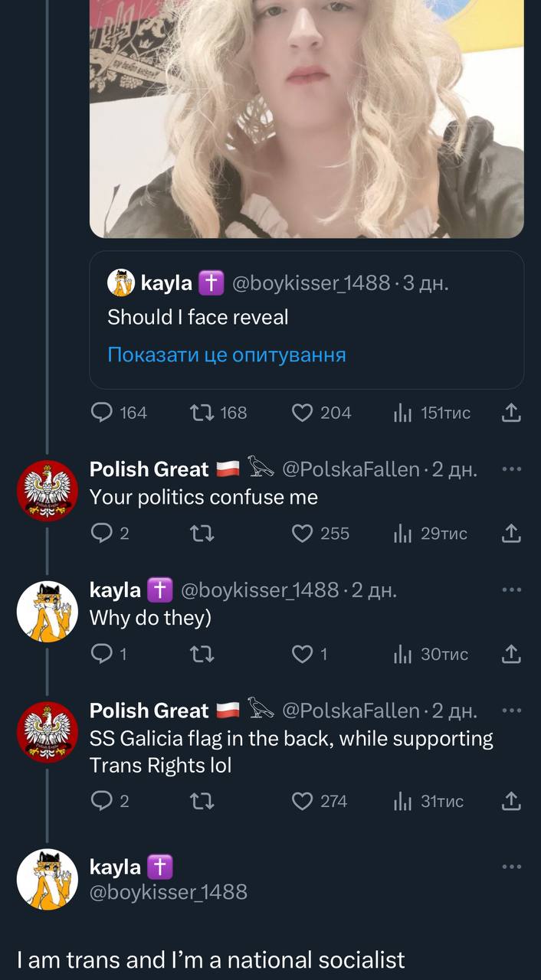The height and width of the screenshot is (980, 541).
Task: Repost the 'Your politics confuse me' reply
Action: 201,534
